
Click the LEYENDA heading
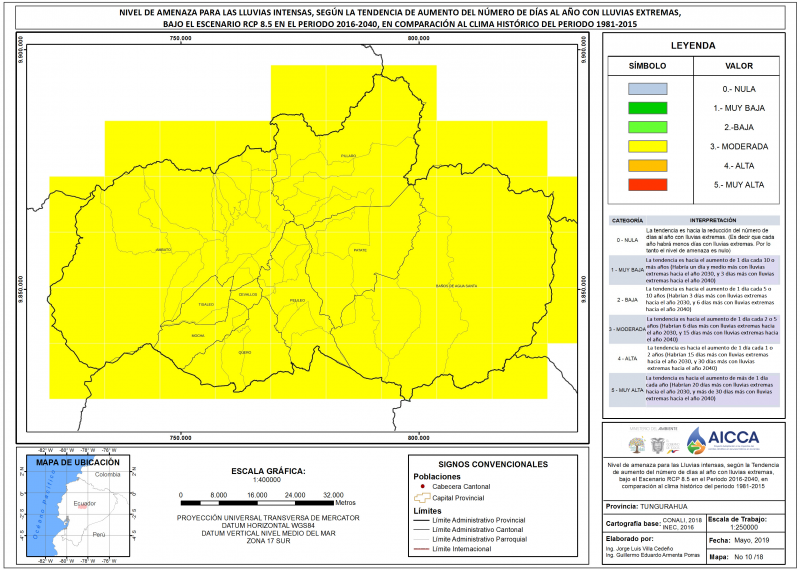pyautogui.click(x=693, y=45)
